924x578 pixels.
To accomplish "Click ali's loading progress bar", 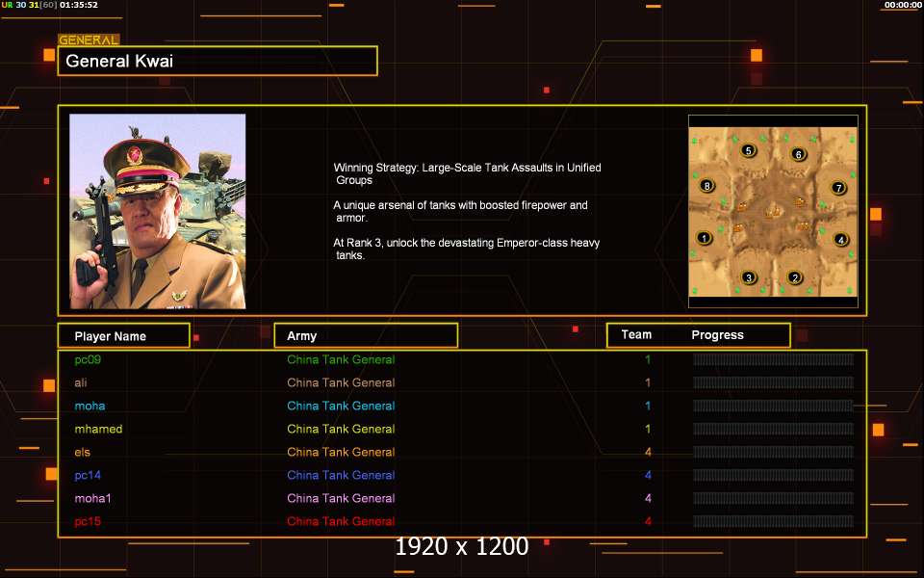I will click(773, 382).
